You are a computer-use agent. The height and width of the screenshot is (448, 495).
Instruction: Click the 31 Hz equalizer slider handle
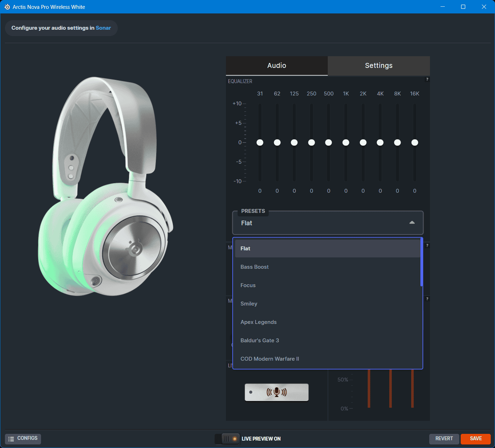click(x=260, y=142)
